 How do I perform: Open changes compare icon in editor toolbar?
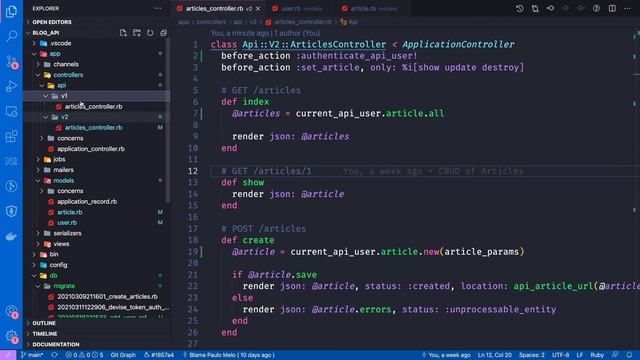tap(535, 8)
